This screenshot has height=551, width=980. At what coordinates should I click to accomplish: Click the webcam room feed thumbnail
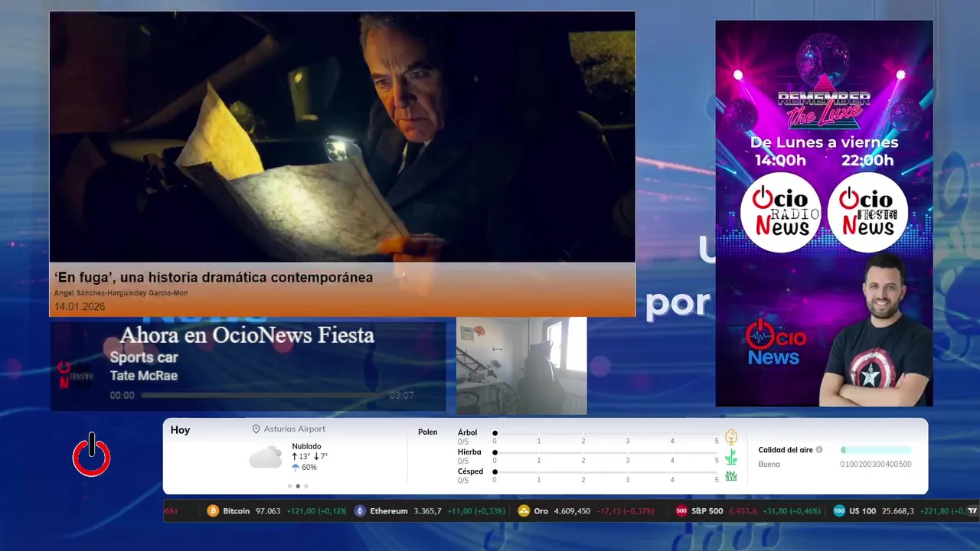(521, 366)
